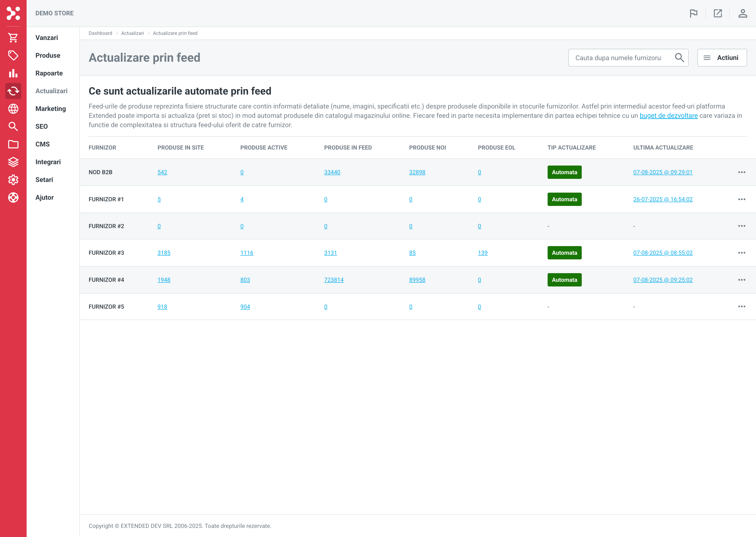Open FURNIZOR #3 products in feed 3131
The width and height of the screenshot is (756, 537).
[x=330, y=253]
